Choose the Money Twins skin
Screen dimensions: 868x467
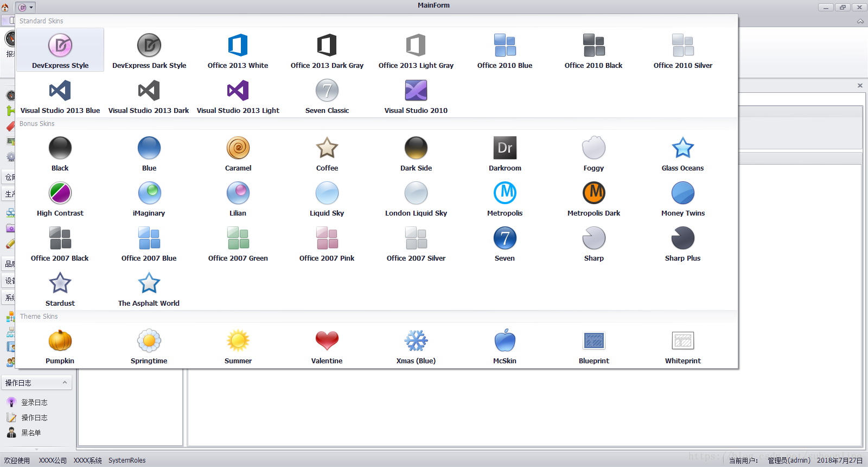click(683, 198)
